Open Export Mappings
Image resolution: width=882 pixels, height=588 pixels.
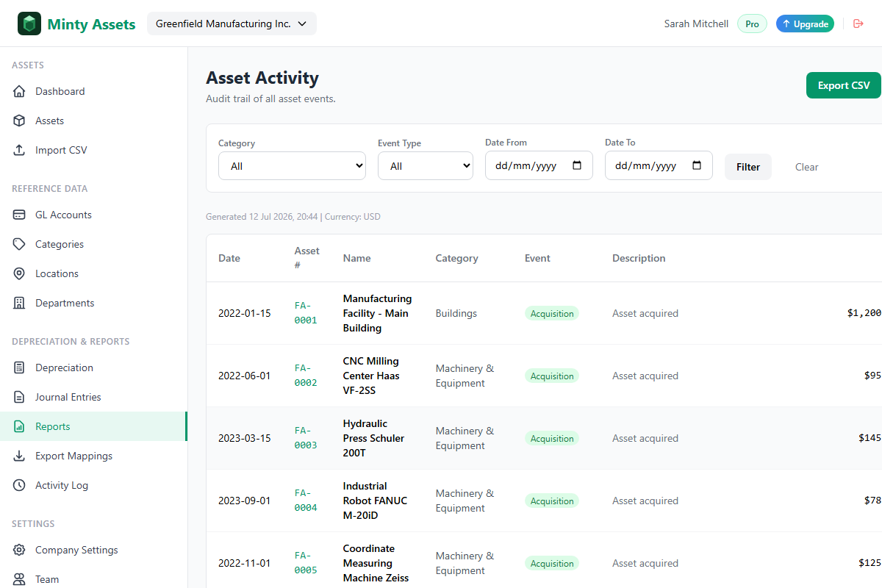[94, 456]
